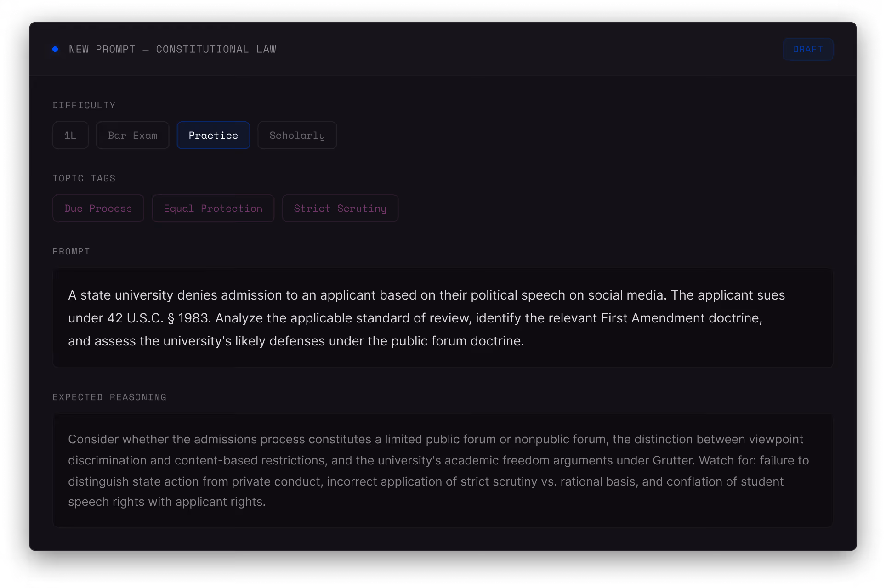Select the Practice difficulty chip
Viewport: 886px width, 588px height.
click(x=213, y=136)
